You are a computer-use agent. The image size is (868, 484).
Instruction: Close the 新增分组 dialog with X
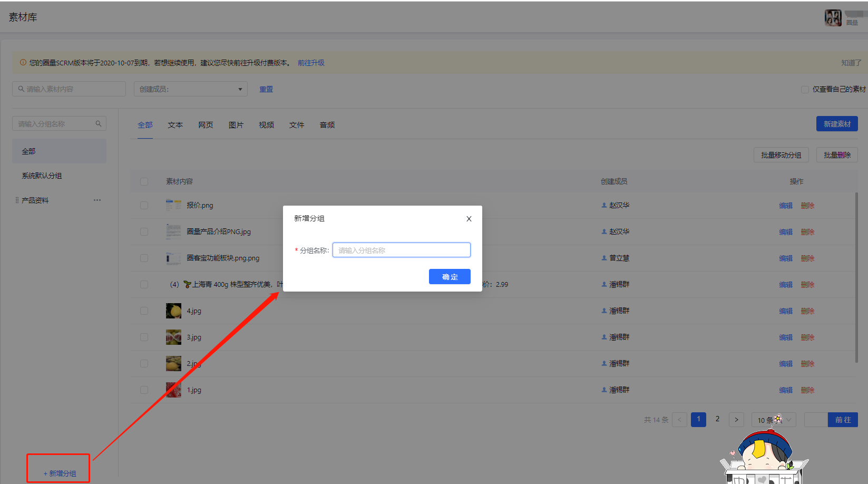469,219
